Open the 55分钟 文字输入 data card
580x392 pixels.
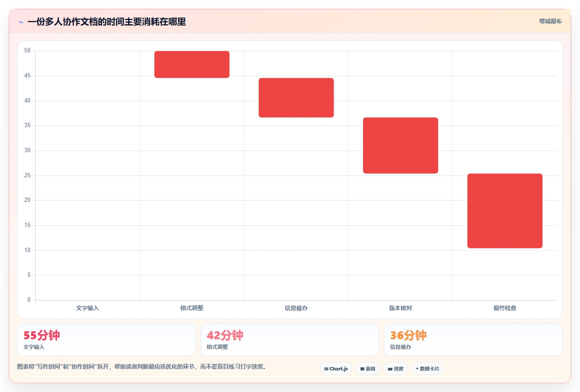tap(106, 340)
